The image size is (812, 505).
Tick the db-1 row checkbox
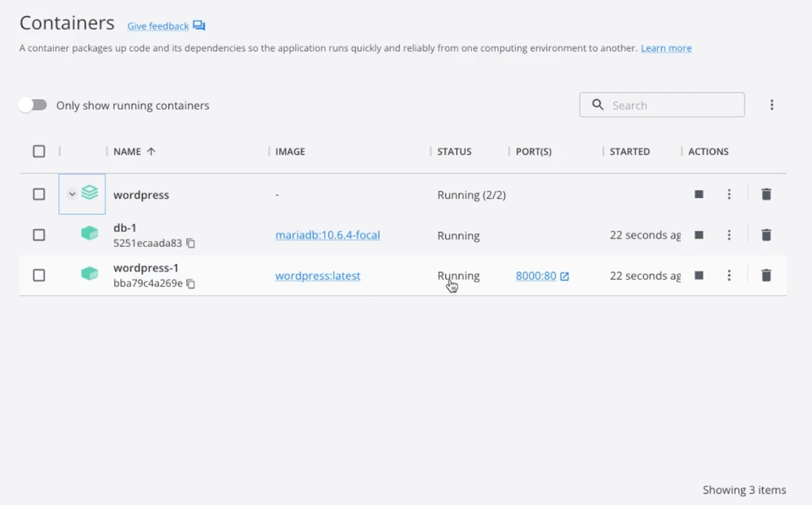(39, 235)
